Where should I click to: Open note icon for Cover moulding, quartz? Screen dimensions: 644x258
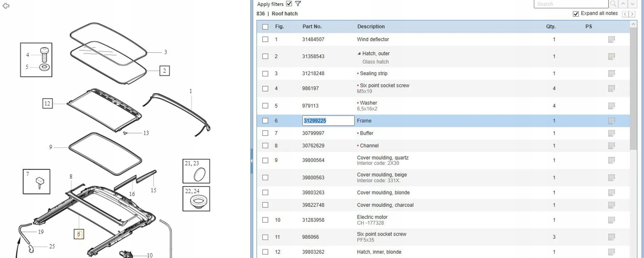tap(612, 160)
